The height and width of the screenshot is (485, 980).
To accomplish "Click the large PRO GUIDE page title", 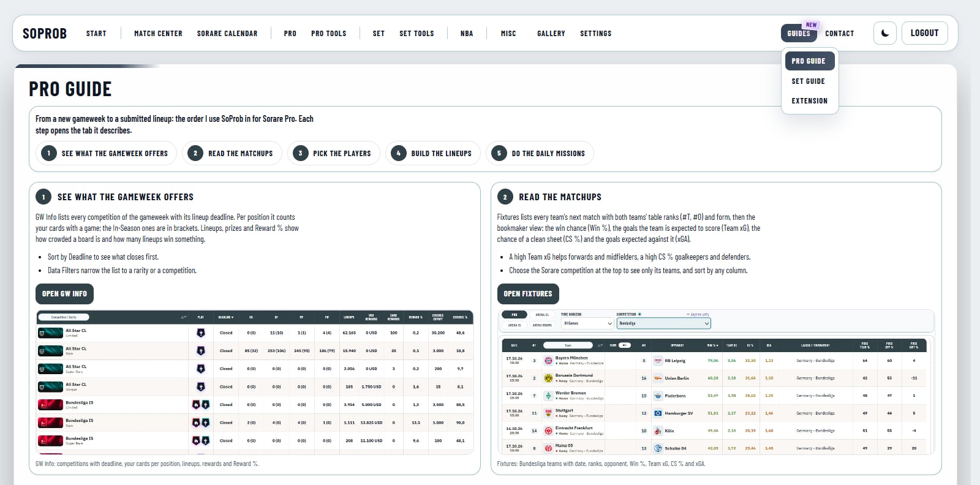I will [70, 89].
